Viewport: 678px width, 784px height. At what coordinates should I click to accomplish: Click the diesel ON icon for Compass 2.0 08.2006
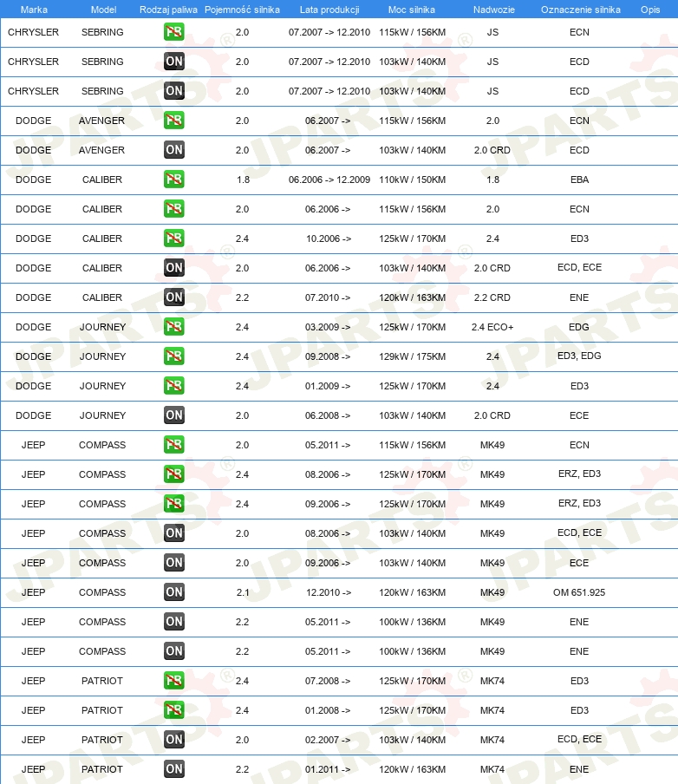(x=174, y=533)
